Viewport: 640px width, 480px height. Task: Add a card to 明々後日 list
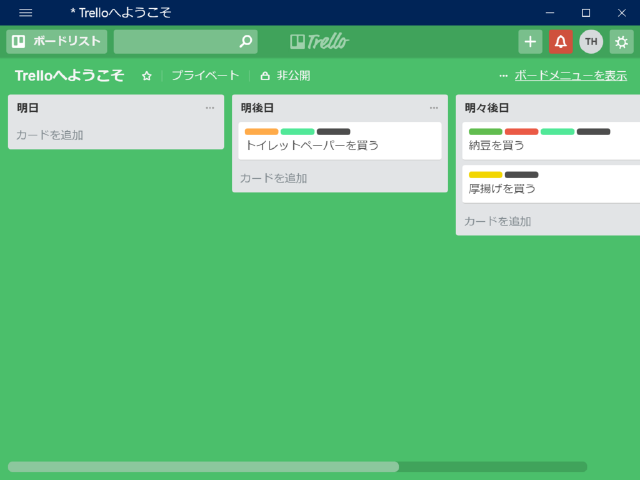[x=498, y=221]
